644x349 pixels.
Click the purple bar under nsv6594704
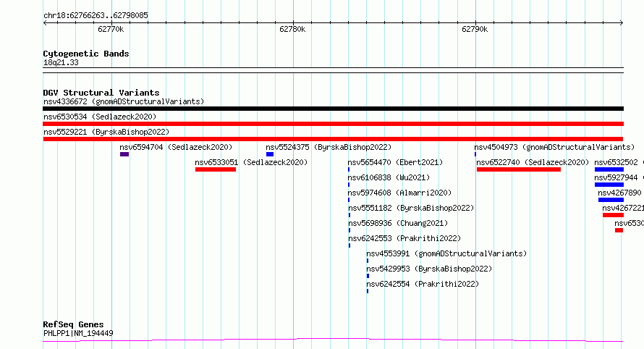pos(124,154)
